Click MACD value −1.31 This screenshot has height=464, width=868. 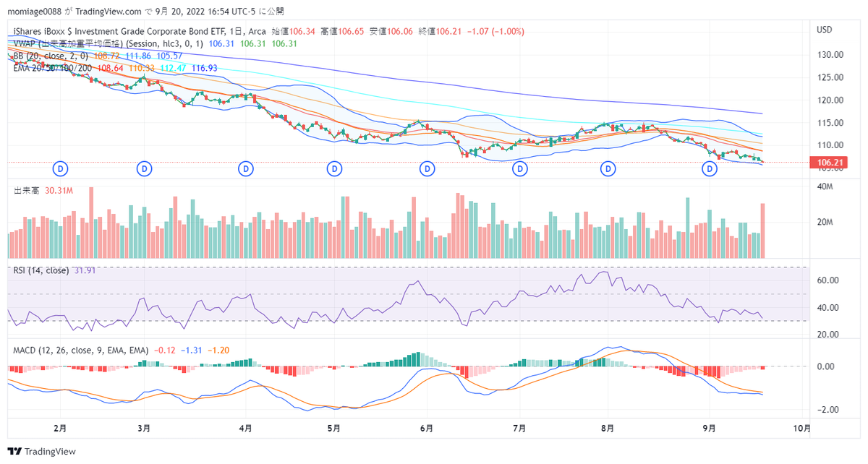click(191, 350)
